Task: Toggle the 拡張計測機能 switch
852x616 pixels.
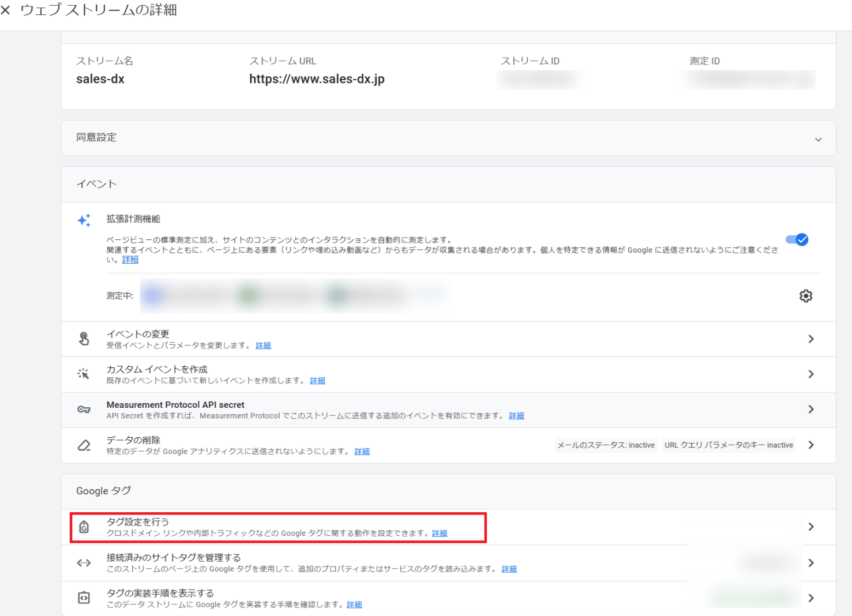Action: click(x=797, y=239)
